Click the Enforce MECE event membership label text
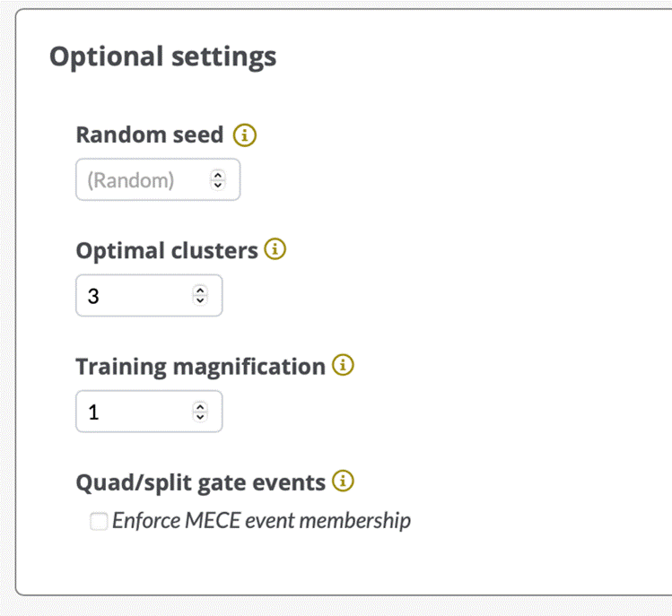The width and height of the screenshot is (672, 616). [x=261, y=521]
